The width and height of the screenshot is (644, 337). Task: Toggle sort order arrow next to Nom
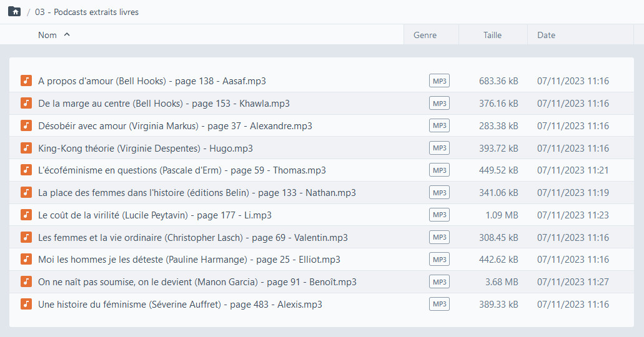coord(67,35)
